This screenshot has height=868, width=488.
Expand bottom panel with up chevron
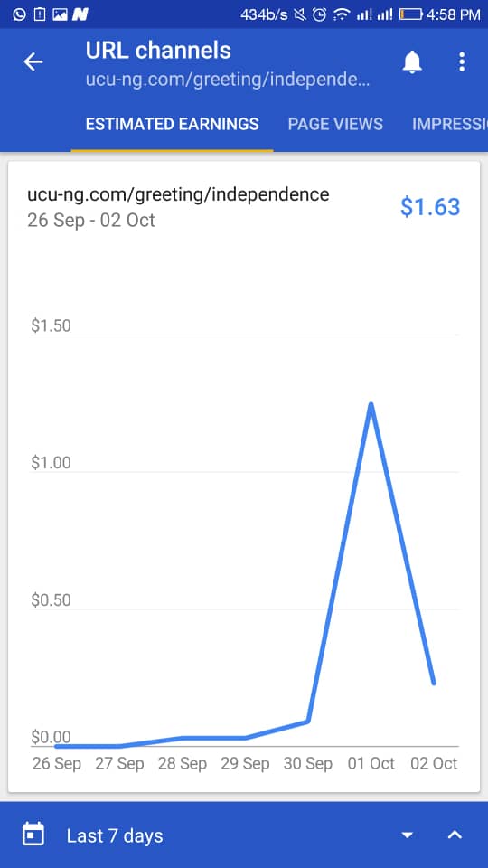455,835
